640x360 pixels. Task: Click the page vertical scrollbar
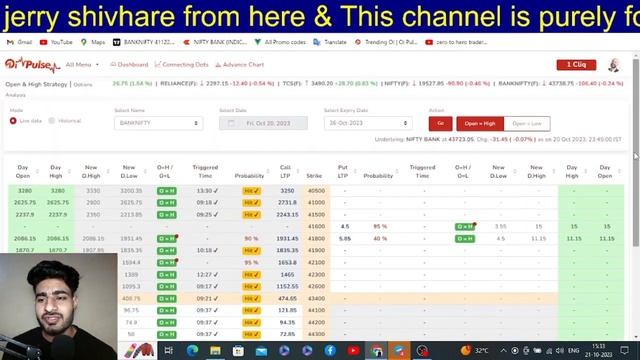coord(636,153)
